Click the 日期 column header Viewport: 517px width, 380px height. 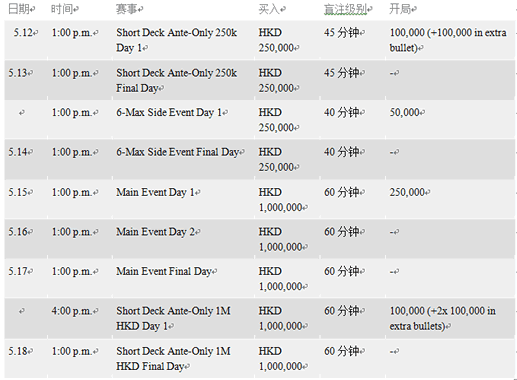click(19, 9)
